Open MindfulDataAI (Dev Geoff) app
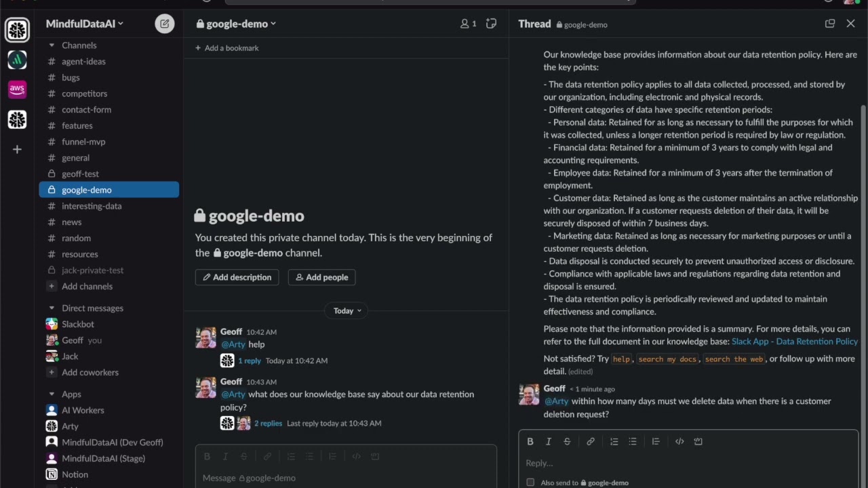The width and height of the screenshot is (868, 488). (x=109, y=442)
